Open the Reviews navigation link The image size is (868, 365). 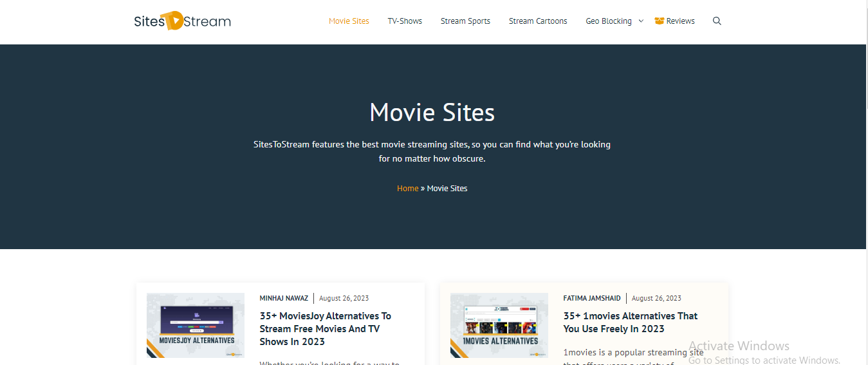[x=680, y=21]
